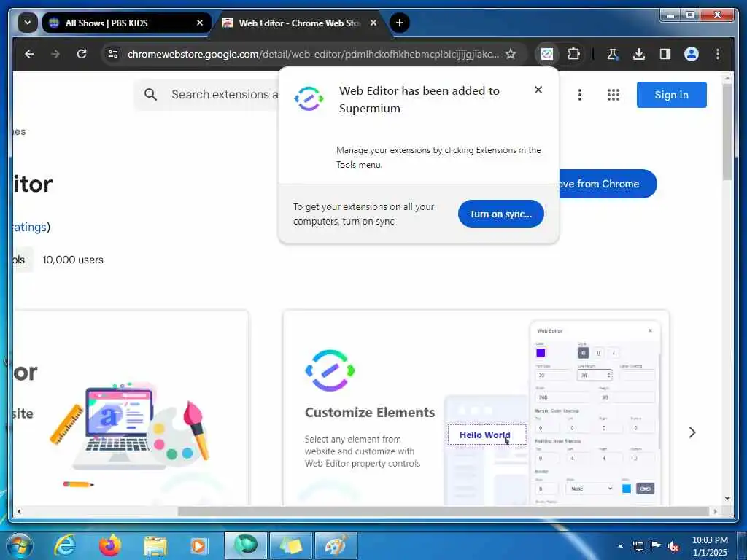
Task: Open the Google apps grid
Action: 614,95
